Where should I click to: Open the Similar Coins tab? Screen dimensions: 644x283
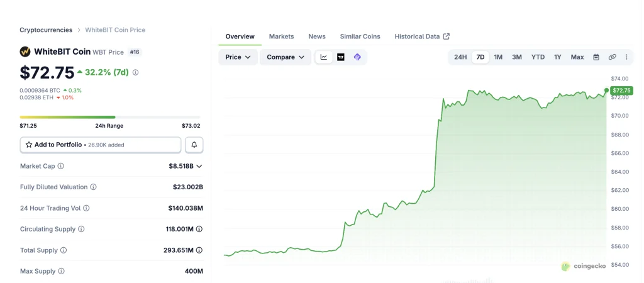360,36
